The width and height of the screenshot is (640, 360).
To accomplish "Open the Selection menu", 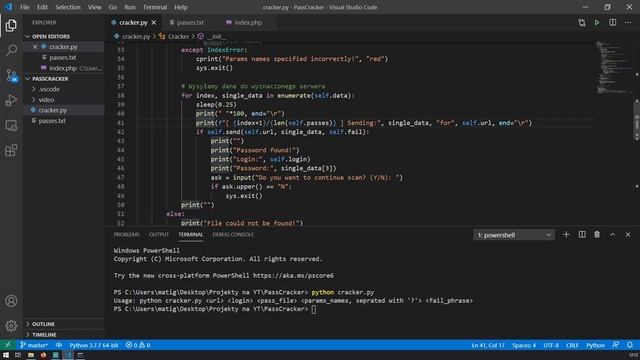I will tap(68, 7).
